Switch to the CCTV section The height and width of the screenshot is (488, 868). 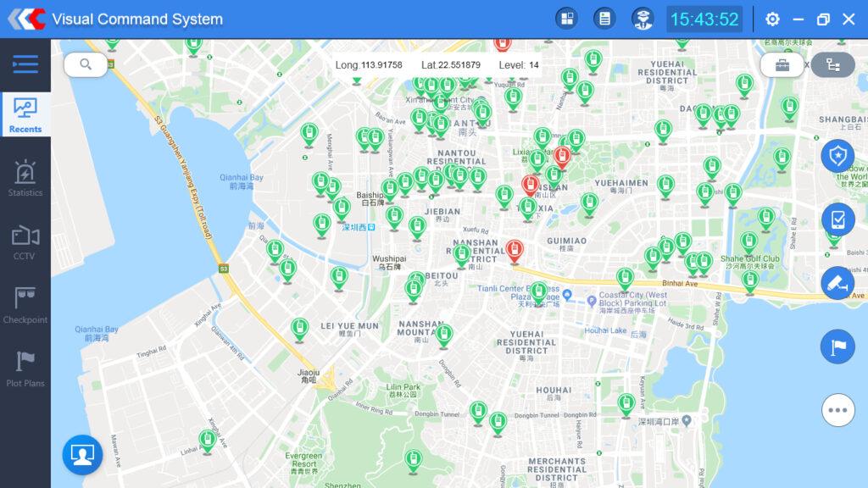(x=25, y=241)
